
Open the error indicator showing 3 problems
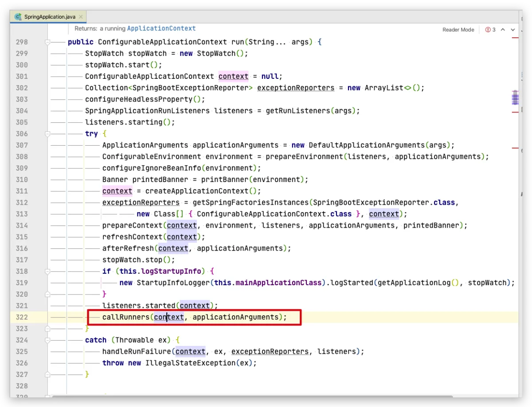pyautogui.click(x=490, y=30)
